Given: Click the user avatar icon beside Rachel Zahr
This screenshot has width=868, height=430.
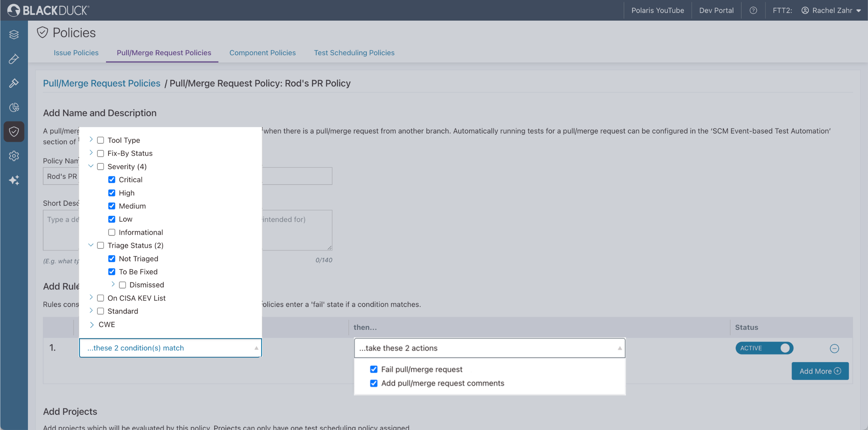Looking at the screenshot, I should [x=805, y=10].
